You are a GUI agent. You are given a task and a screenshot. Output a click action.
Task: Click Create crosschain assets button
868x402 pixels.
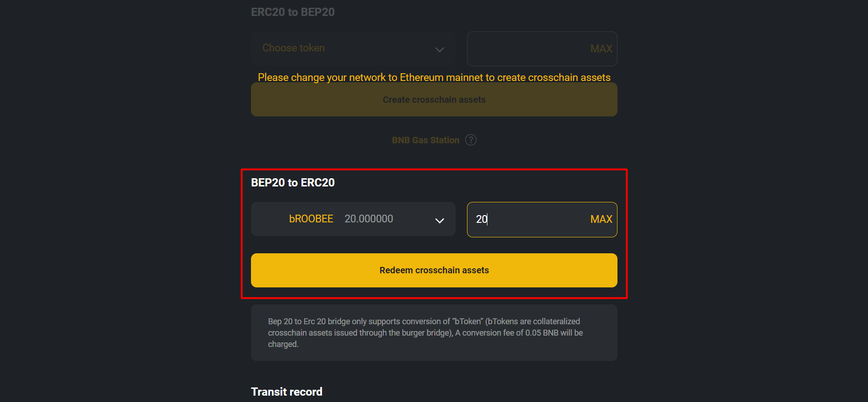[434, 100]
